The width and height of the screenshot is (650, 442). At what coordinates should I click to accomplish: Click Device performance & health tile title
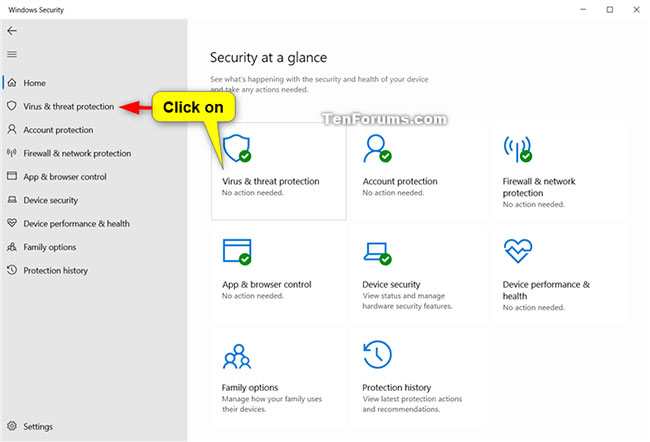click(x=546, y=290)
